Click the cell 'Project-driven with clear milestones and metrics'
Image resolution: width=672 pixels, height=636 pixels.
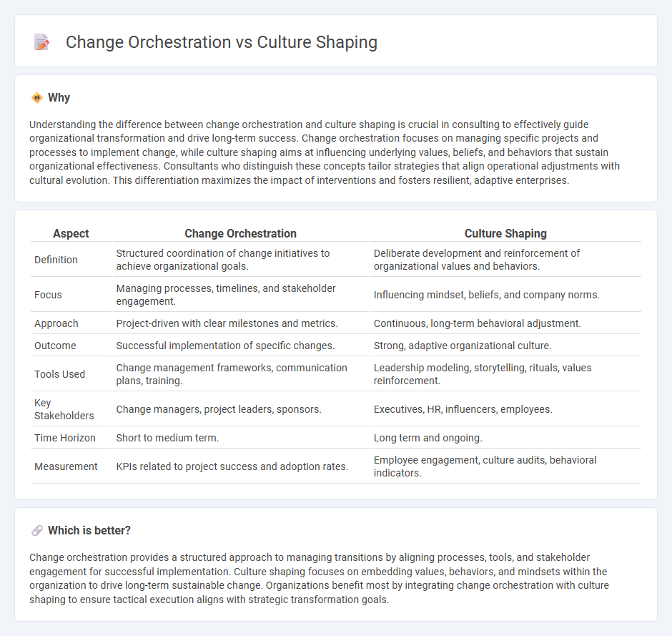(x=240, y=323)
